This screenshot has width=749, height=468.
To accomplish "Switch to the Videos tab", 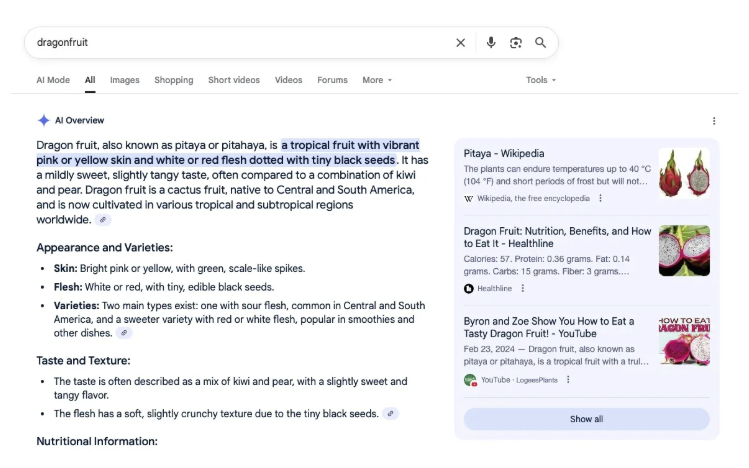I will pyautogui.click(x=289, y=80).
